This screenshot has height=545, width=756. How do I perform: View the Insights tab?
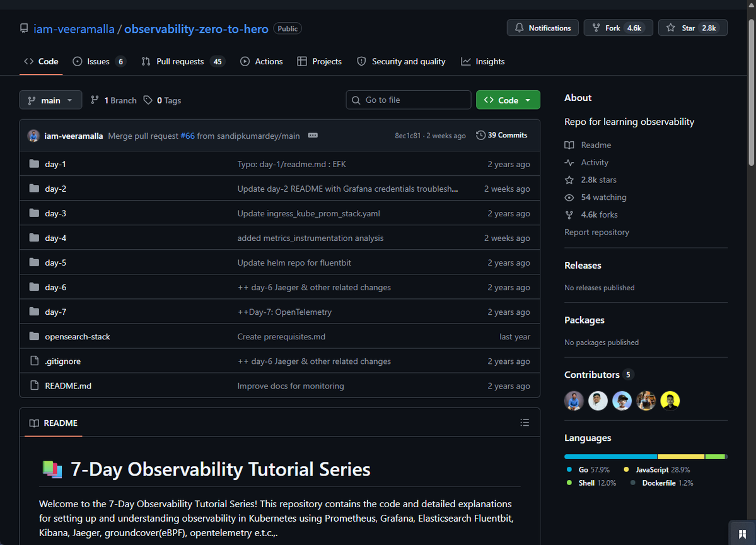tap(482, 61)
